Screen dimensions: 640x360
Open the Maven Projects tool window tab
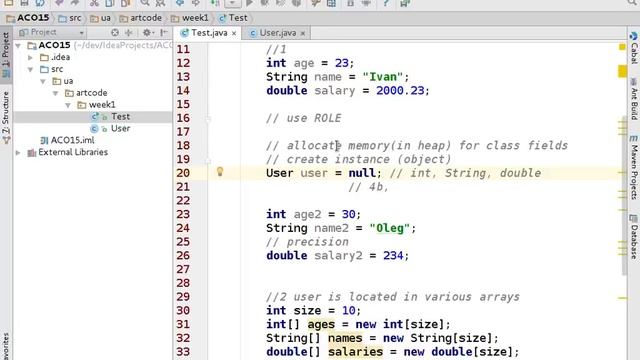click(633, 167)
